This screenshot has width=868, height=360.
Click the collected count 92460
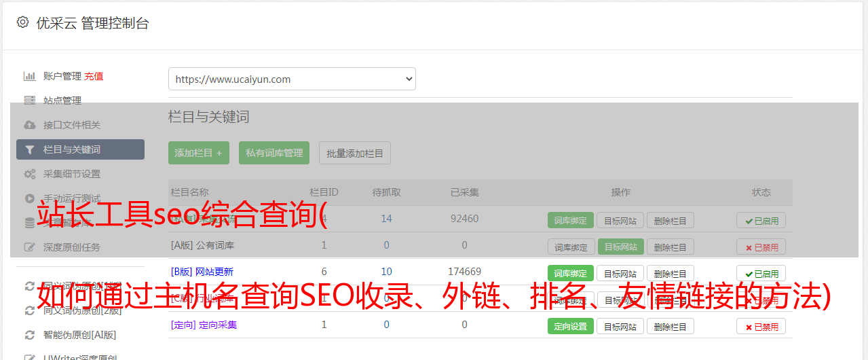pos(465,219)
